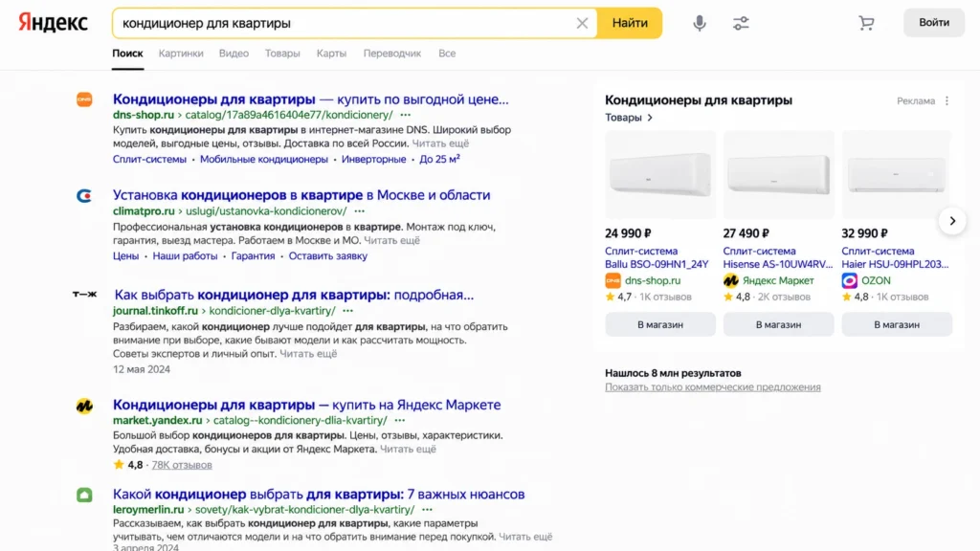This screenshot has height=551, width=980.
Task: Open more options dots for dns-shop.ru result
Action: pyautogui.click(x=406, y=115)
